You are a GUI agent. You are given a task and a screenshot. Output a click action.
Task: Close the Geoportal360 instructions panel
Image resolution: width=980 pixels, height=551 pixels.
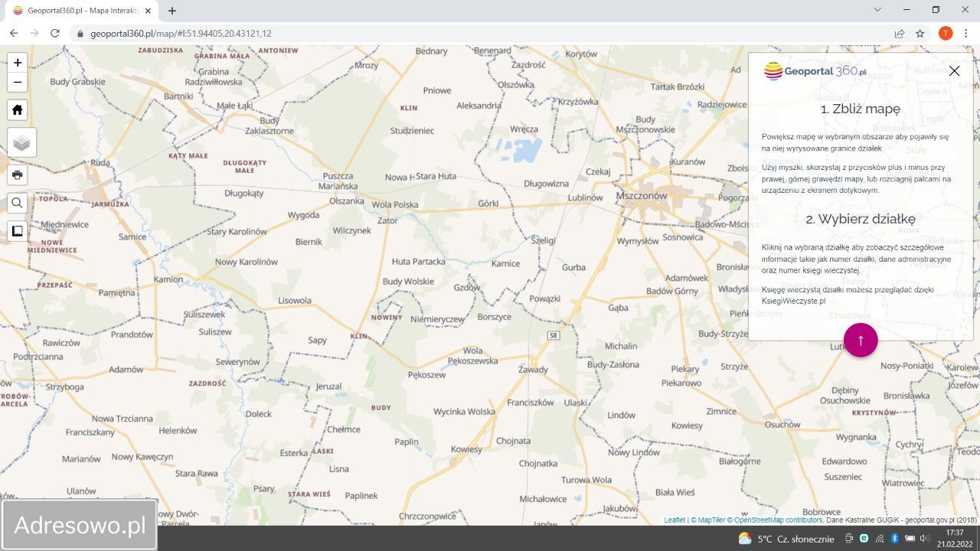click(x=954, y=71)
